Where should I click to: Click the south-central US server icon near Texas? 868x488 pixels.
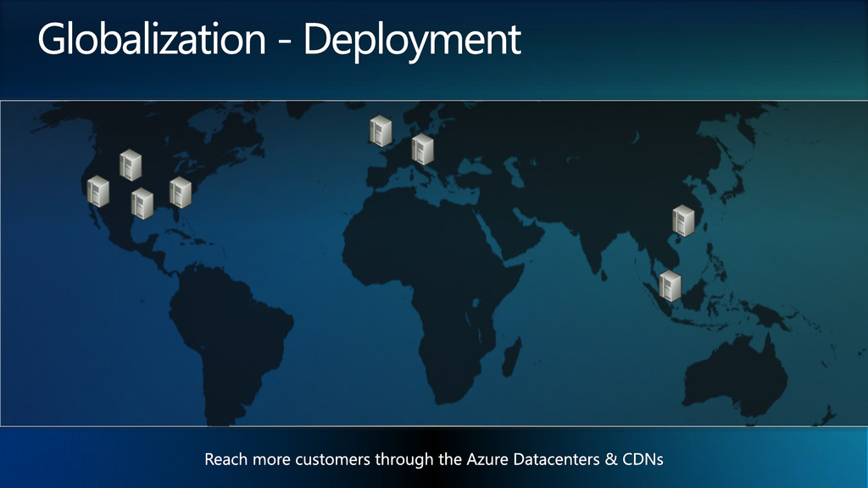(142, 203)
